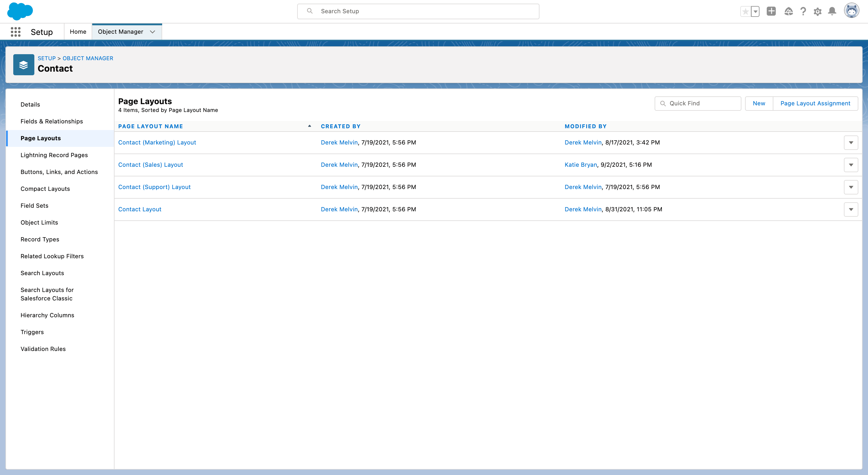The image size is (868, 475).
Task: Open the Setup gear icon
Action: [x=818, y=11]
